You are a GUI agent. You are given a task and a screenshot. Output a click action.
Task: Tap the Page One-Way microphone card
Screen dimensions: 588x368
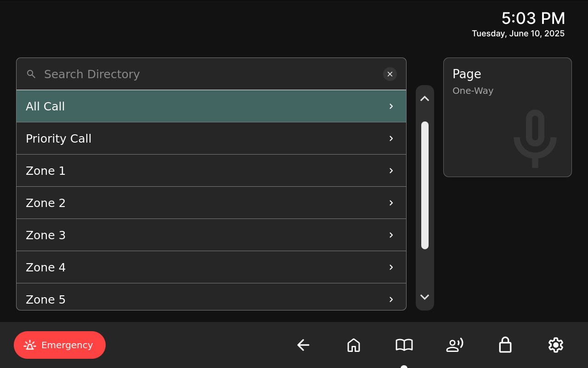(508, 117)
